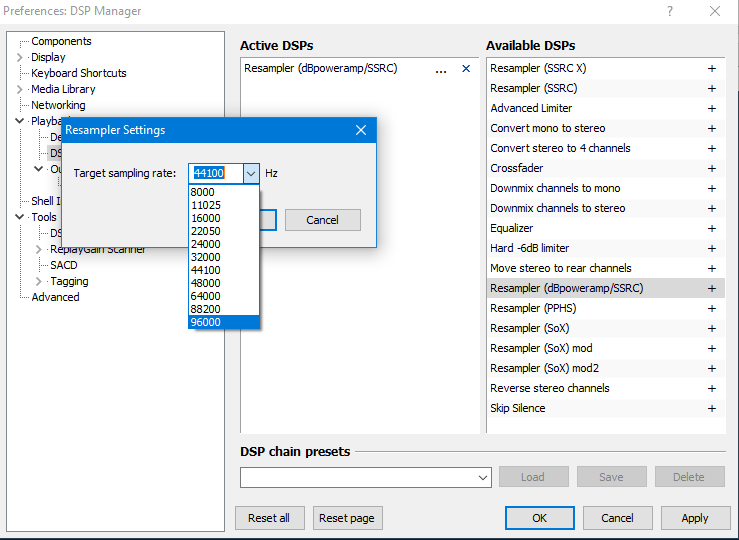The width and height of the screenshot is (739, 540).
Task: Add Move stereo to rear channels via plus
Action: click(712, 269)
